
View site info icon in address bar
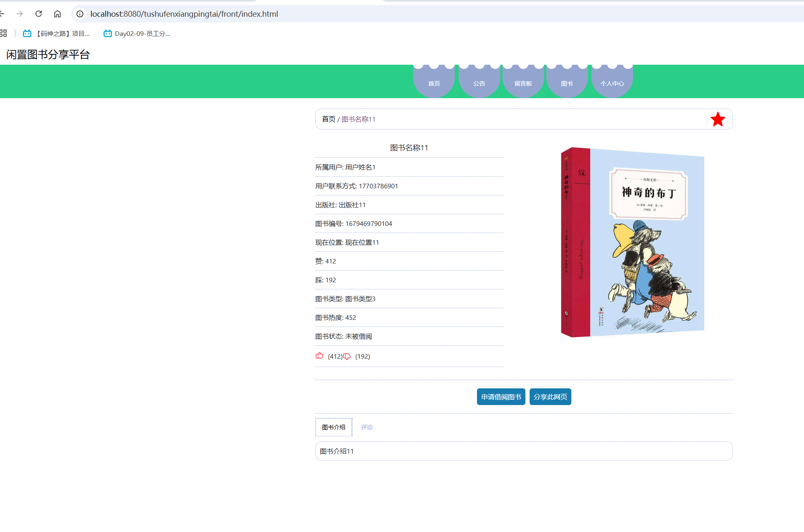80,14
